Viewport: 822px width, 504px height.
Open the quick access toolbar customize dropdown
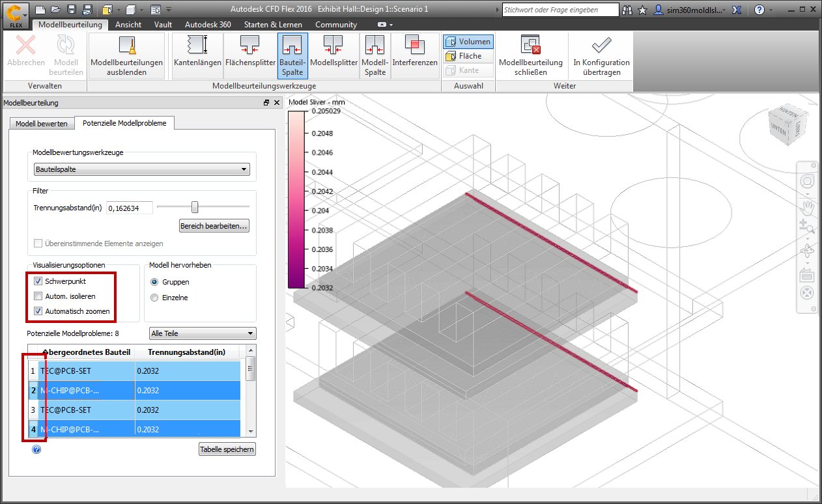(169, 10)
